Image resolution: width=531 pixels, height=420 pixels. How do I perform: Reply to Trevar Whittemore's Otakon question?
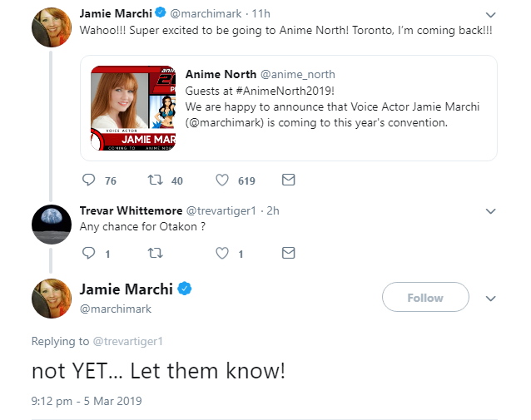click(89, 253)
